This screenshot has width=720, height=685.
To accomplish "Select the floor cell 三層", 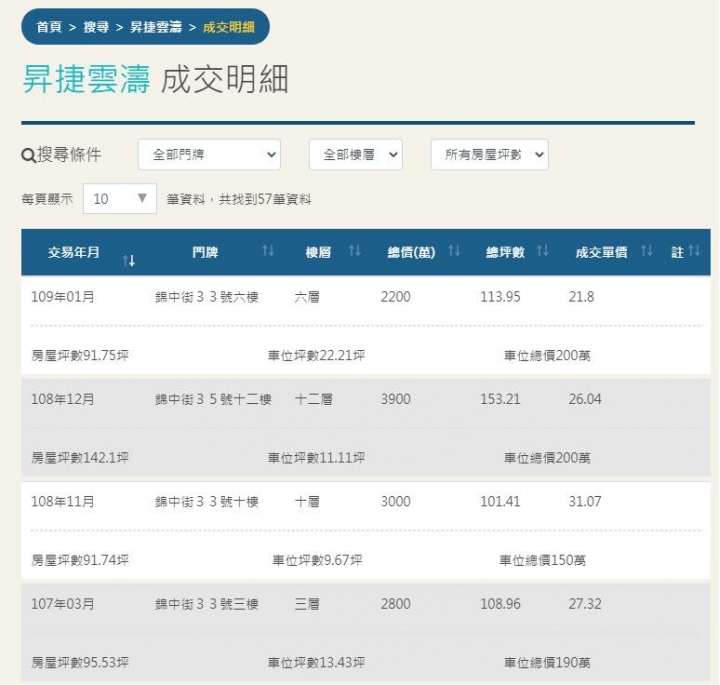I will [307, 604].
